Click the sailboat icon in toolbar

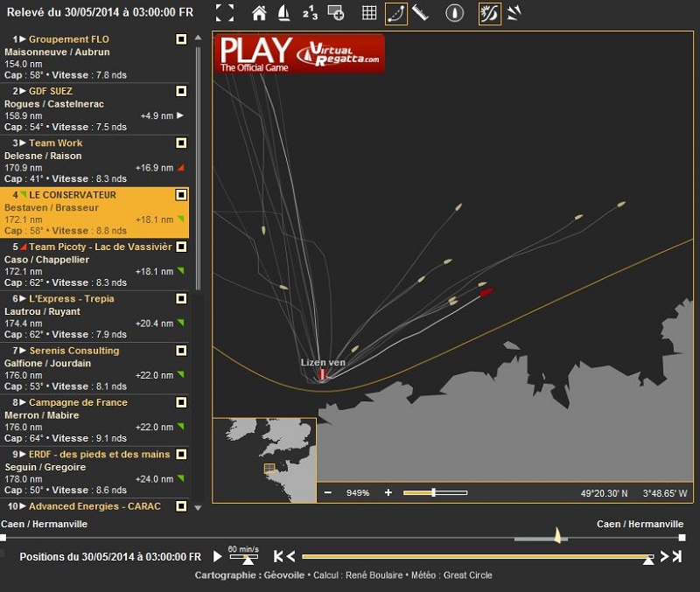pyautogui.click(x=283, y=13)
